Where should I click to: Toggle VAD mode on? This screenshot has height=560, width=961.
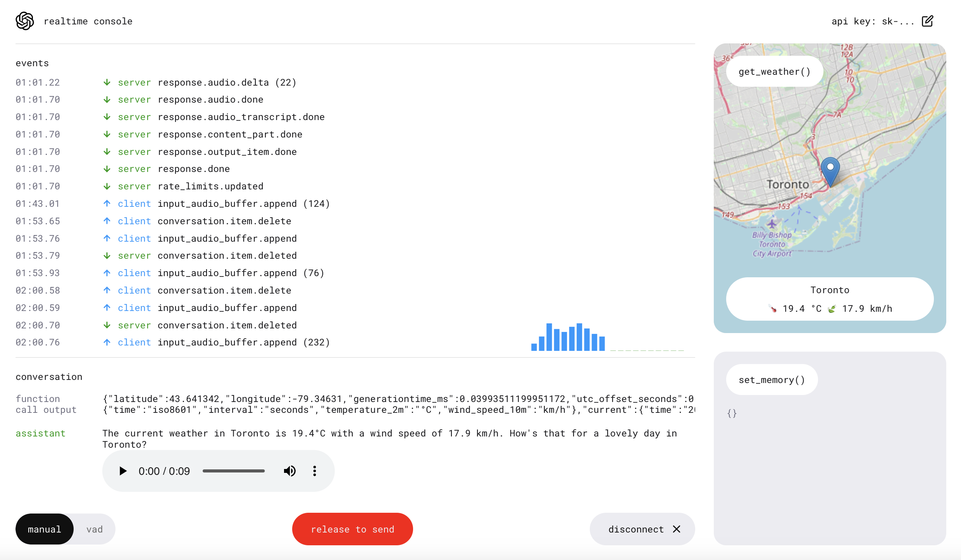[x=93, y=529]
